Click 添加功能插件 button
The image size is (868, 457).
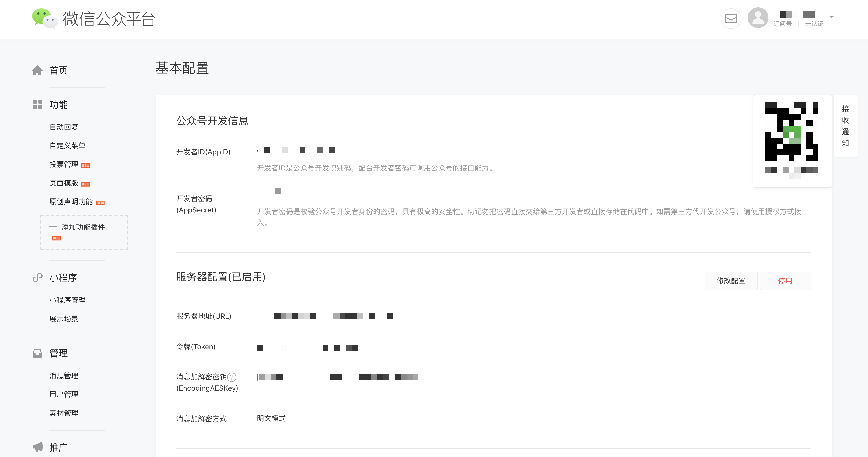pyautogui.click(x=84, y=232)
